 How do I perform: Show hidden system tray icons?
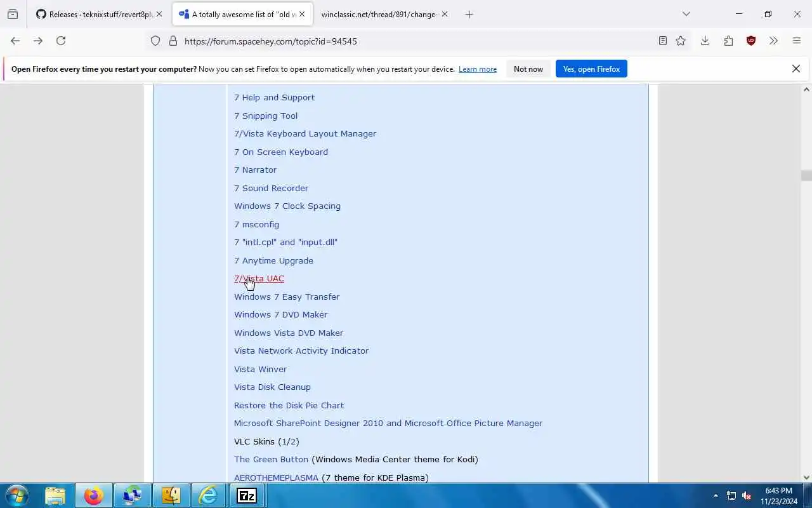(x=716, y=495)
